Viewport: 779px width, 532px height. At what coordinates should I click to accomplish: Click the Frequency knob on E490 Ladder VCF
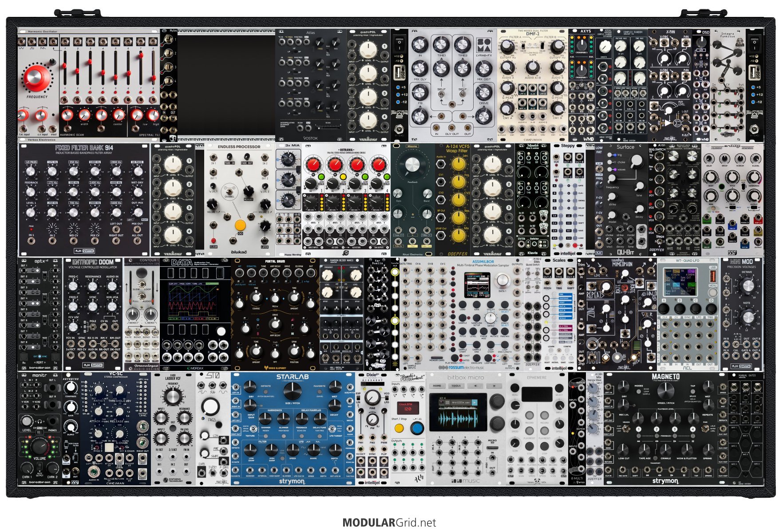173,396
